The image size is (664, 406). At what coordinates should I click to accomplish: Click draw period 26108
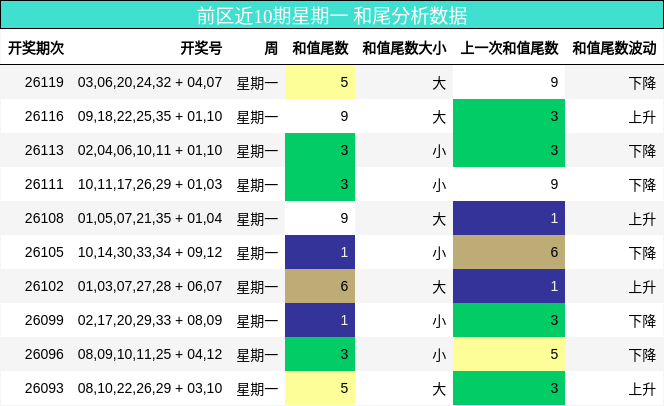coord(44,218)
